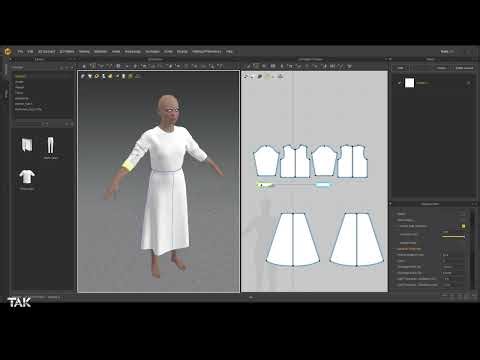Select the back bodice pattern piece
Image resolution: width=480 pixels, height=360 pixels.
click(x=353, y=161)
